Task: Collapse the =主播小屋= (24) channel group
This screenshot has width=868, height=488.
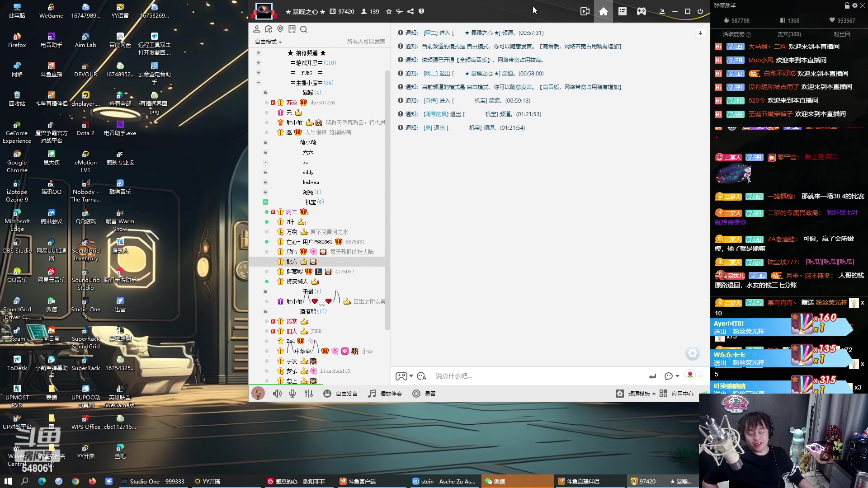Action: pyautogui.click(x=259, y=83)
